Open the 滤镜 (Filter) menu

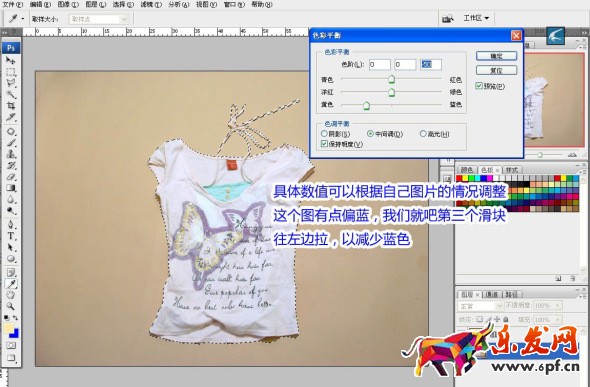(x=151, y=5)
